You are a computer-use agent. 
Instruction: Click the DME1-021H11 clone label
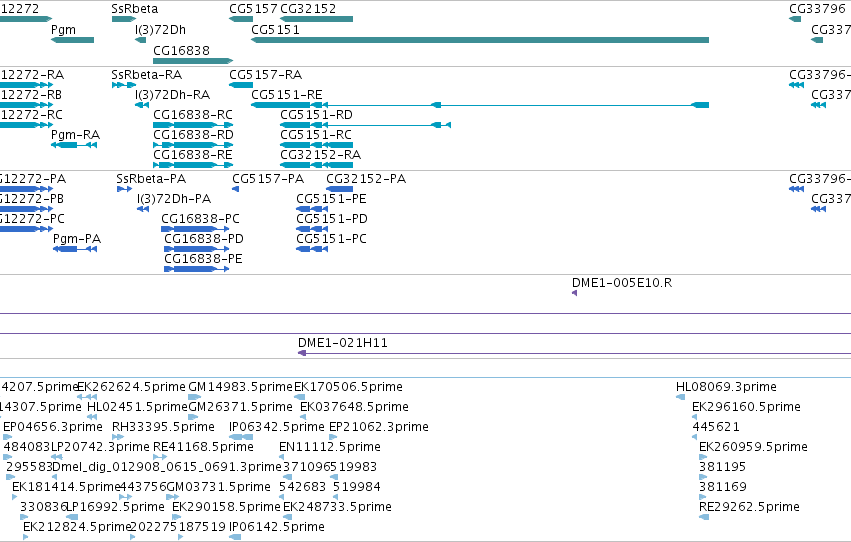342,343
